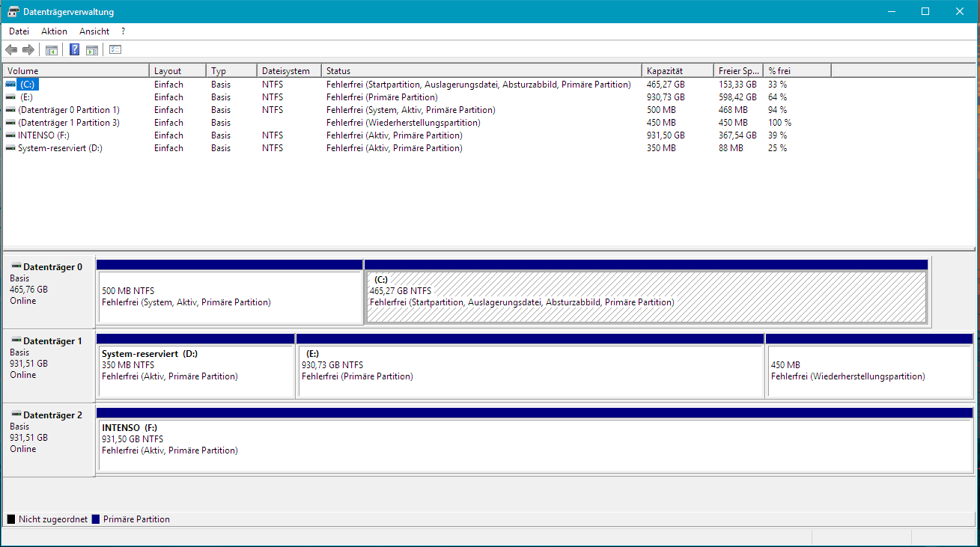The width and height of the screenshot is (980, 547).
Task: Select the drive icon of the (E:) list row
Action: tap(10, 97)
